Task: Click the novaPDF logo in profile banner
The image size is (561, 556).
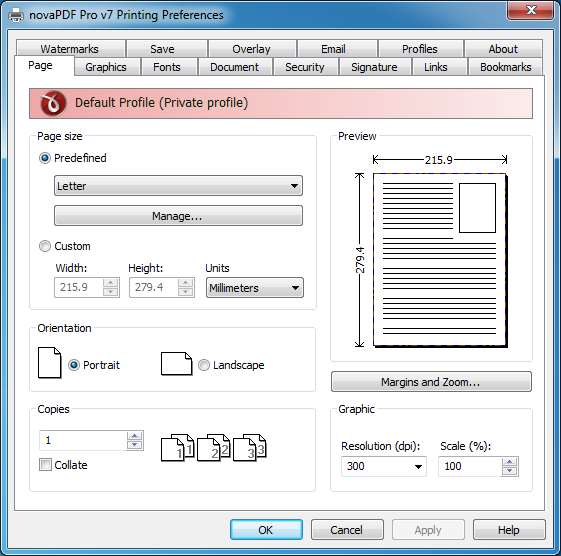Action: click(x=53, y=103)
